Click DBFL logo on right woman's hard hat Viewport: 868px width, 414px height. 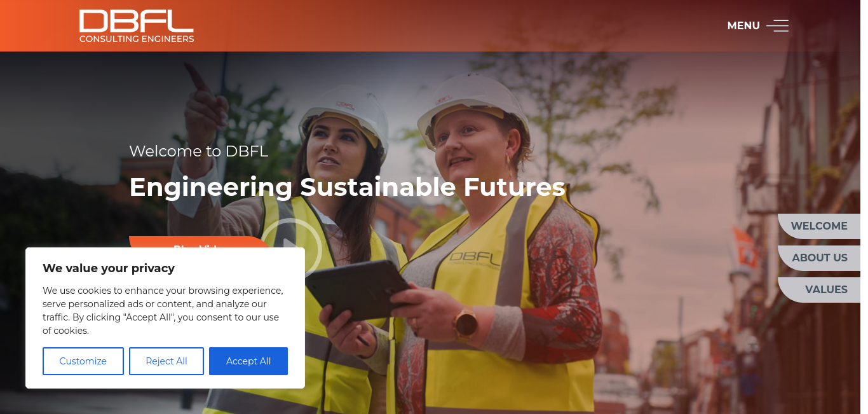tap(444, 99)
